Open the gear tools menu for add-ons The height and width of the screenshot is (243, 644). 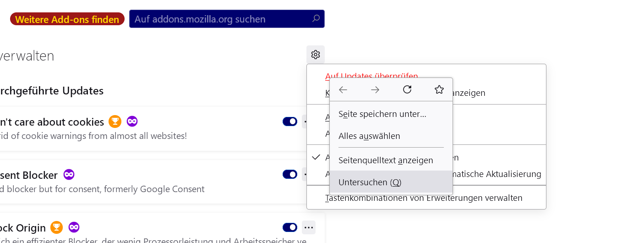point(315,55)
